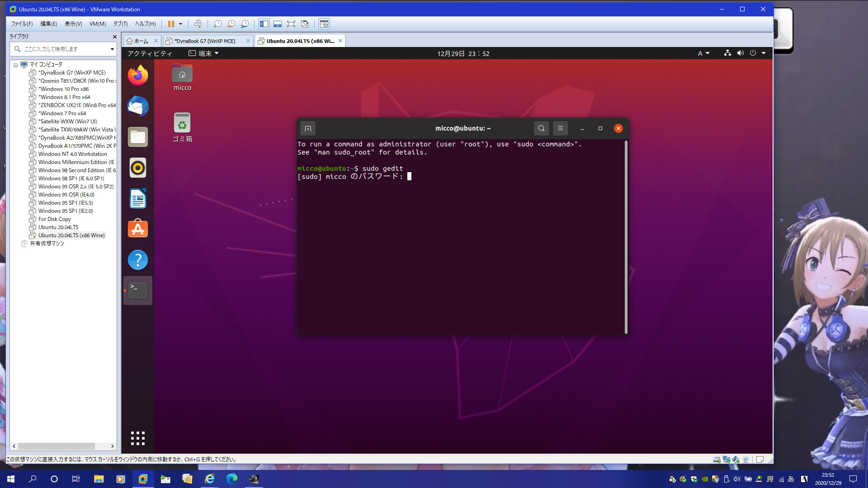This screenshot has width=868, height=488.
Task: Toggle the thumbnail bar view icon
Action: click(278, 24)
